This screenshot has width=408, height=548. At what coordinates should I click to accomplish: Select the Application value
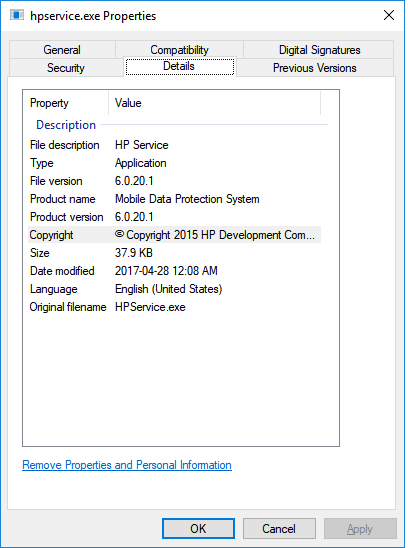point(141,163)
